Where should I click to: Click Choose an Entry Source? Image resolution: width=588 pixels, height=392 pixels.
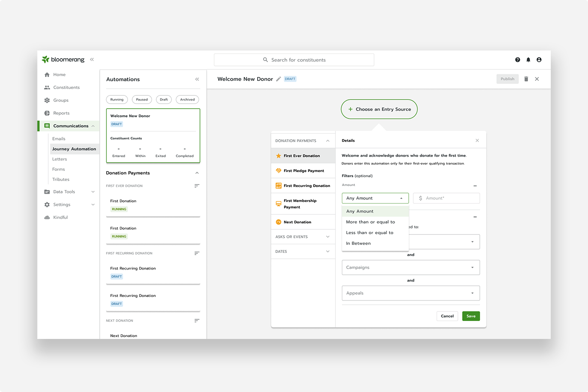click(379, 109)
